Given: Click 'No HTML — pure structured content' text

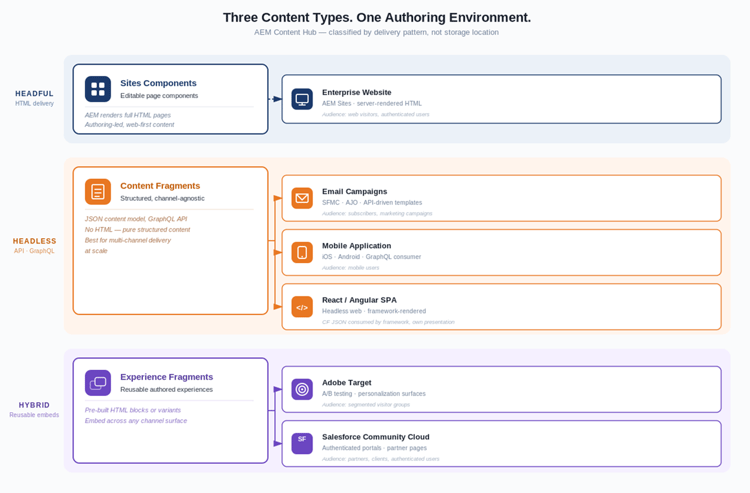Looking at the screenshot, I should (x=137, y=230).
